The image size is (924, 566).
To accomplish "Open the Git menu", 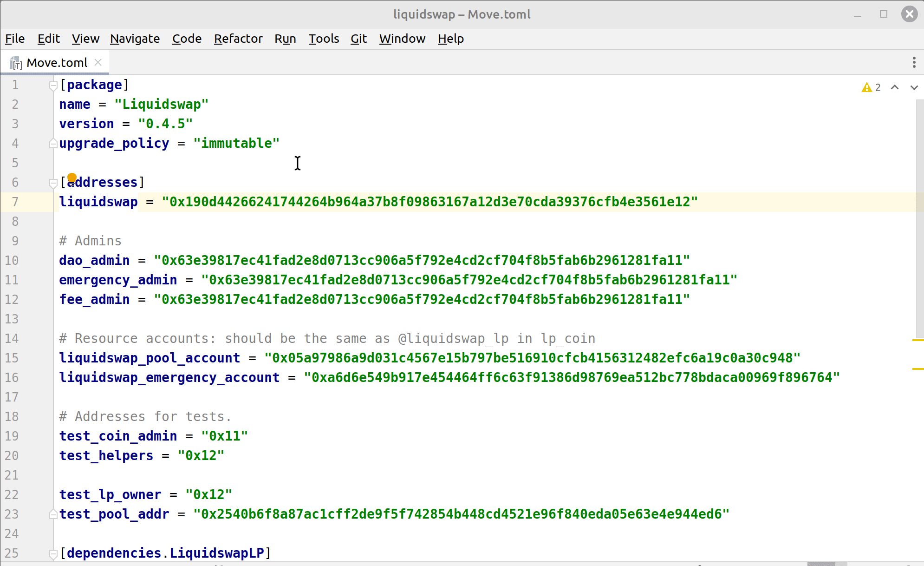I will pos(358,39).
